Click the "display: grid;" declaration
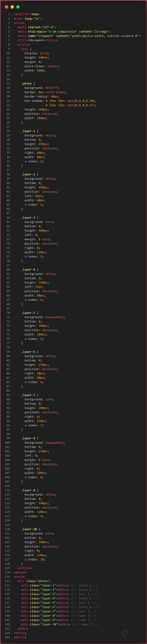Viewport: 147px width, 644px height. [x=37, y=53]
